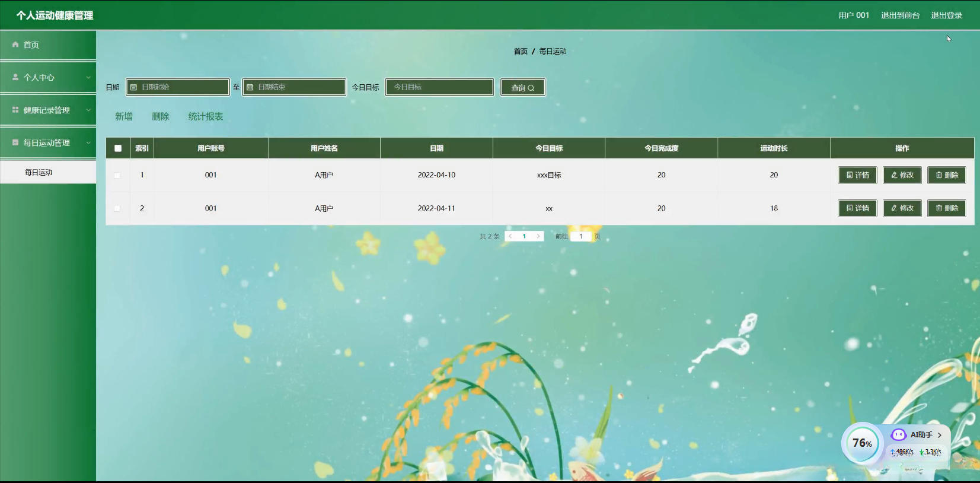
Task: Click the xxx目标 cell in first row
Action: click(549, 175)
